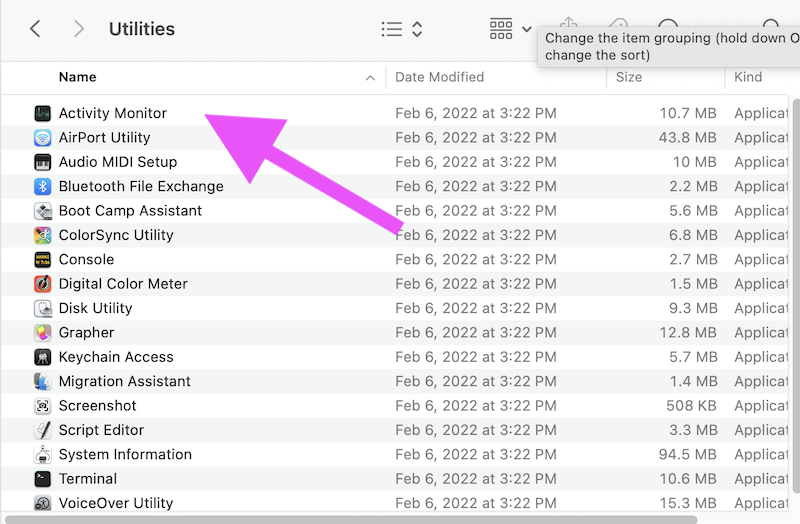800x524 pixels.
Task: Switch to the list view icon
Action: click(x=391, y=29)
